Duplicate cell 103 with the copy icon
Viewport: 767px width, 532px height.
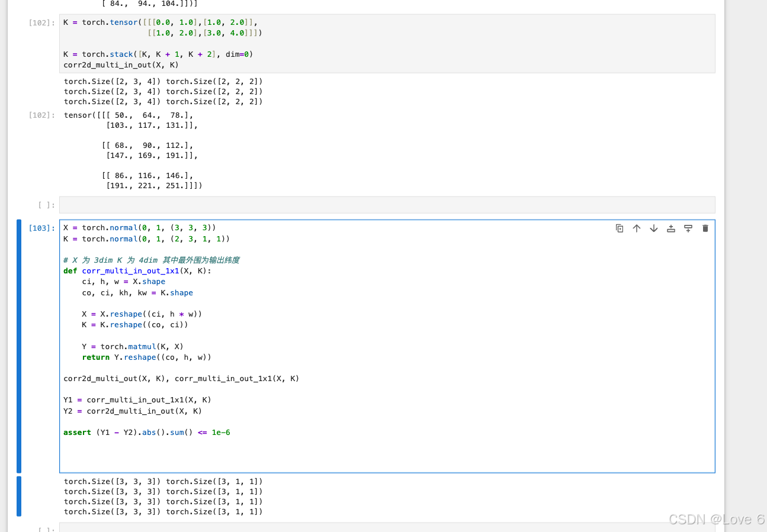click(x=620, y=228)
